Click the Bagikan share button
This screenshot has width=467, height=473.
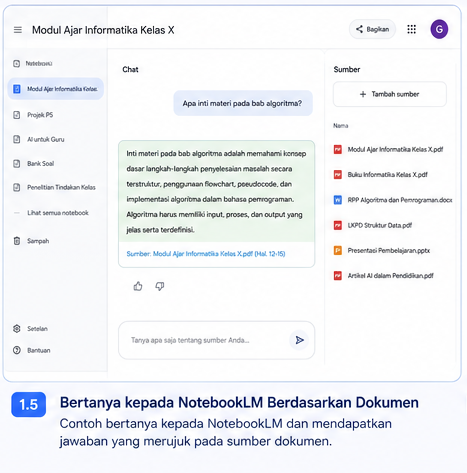(x=372, y=29)
